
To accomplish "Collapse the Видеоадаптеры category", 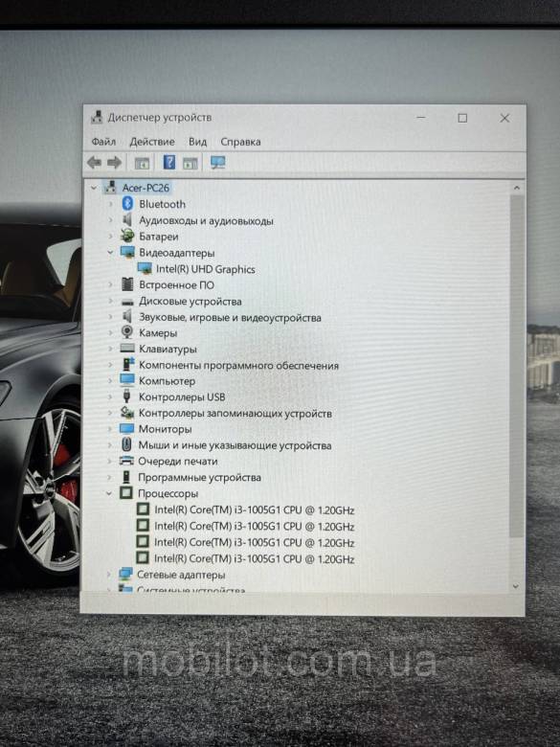I will click(x=110, y=253).
